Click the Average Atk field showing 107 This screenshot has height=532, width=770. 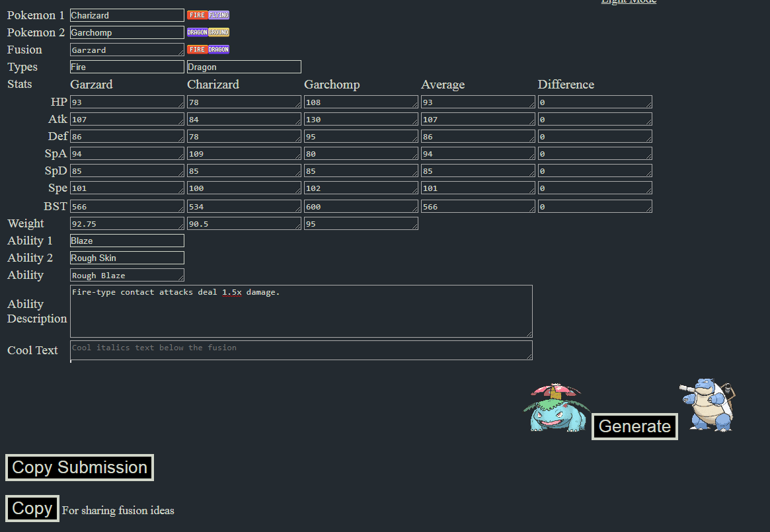tap(478, 119)
